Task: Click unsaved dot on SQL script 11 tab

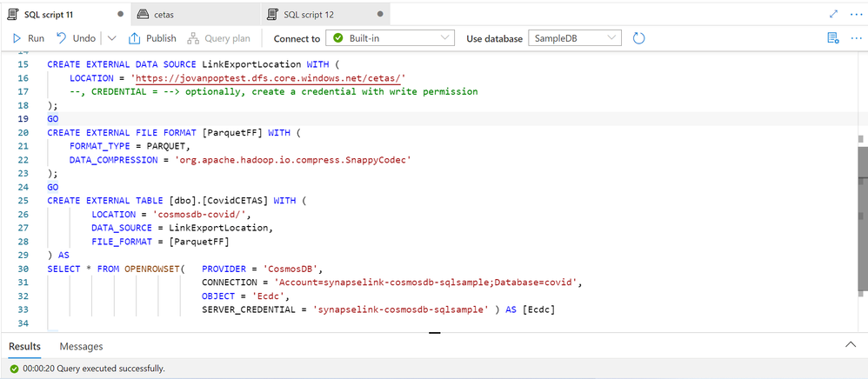Action: [x=121, y=15]
